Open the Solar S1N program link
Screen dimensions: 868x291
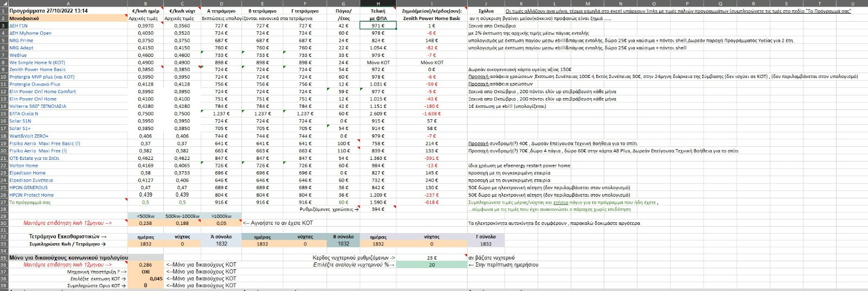[20, 121]
